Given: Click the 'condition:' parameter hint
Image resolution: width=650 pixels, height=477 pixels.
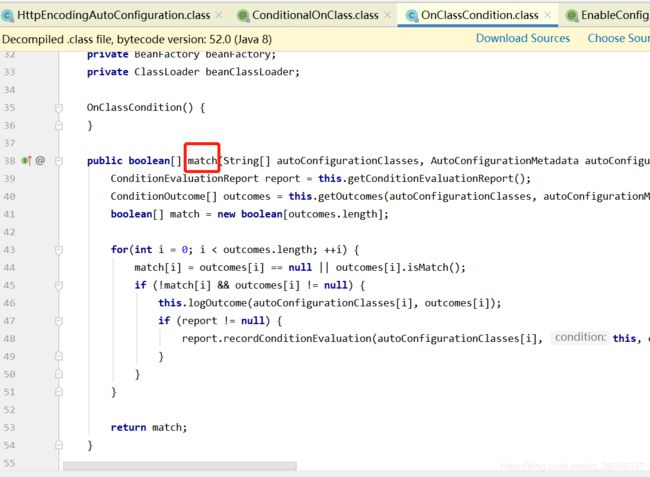Looking at the screenshot, I should point(580,338).
